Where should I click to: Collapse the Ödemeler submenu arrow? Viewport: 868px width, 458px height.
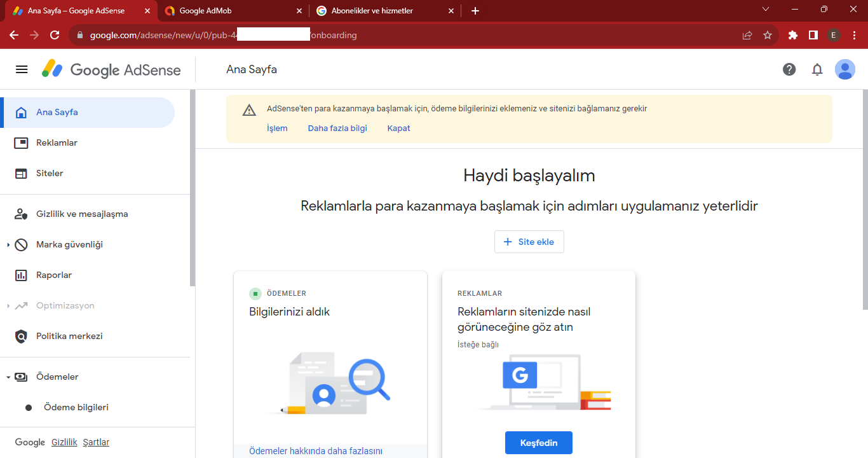(x=8, y=377)
